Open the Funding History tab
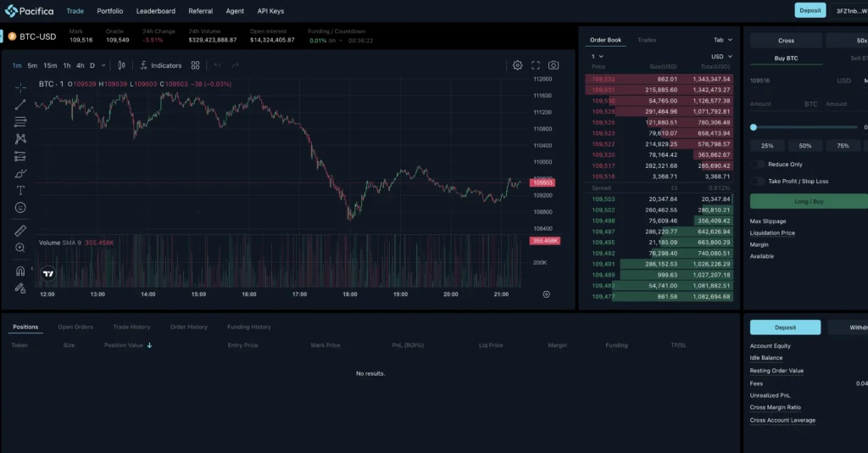Screen dimensions: 868x453 [249, 327]
